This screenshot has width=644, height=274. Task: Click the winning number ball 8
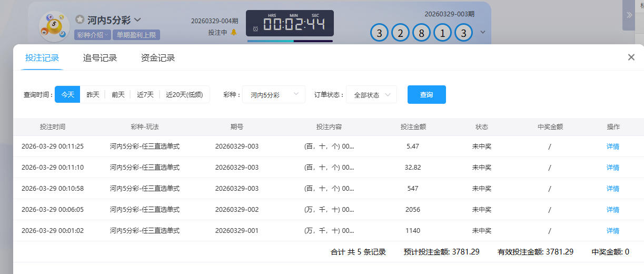421,33
